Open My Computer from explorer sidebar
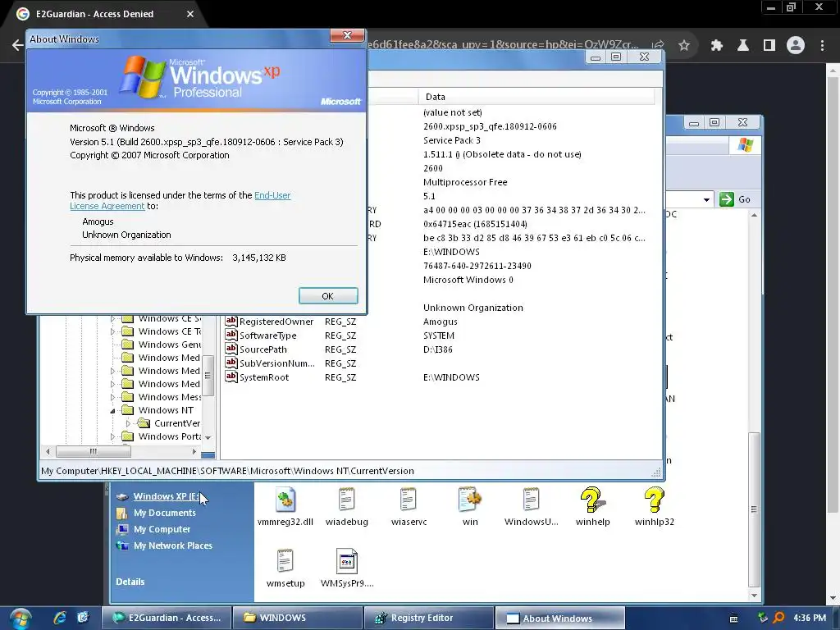Screen dimensions: 840x630 pos(162,529)
